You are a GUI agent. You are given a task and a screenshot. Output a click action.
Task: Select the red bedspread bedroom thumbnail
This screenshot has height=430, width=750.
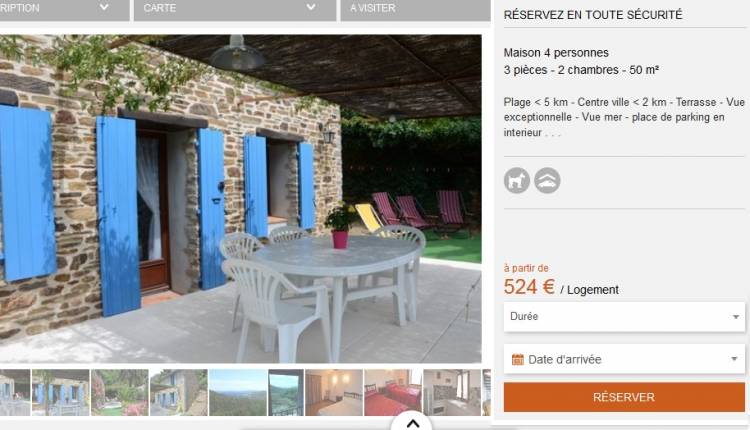point(393,392)
